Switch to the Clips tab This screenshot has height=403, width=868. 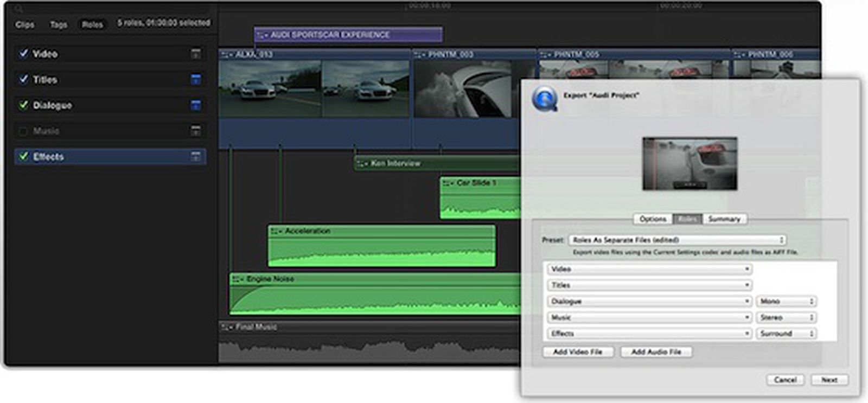coord(25,24)
